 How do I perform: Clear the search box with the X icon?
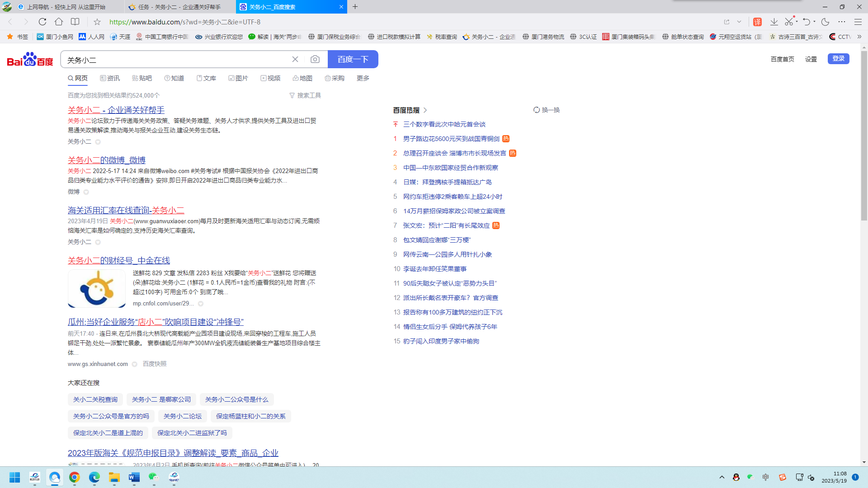coord(295,59)
